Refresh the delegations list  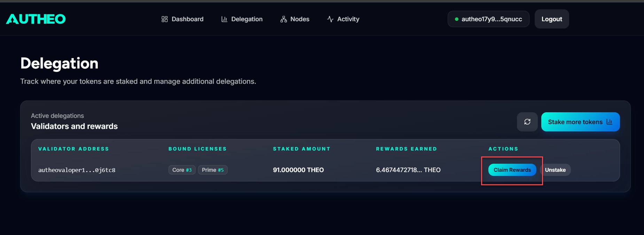[x=527, y=122]
